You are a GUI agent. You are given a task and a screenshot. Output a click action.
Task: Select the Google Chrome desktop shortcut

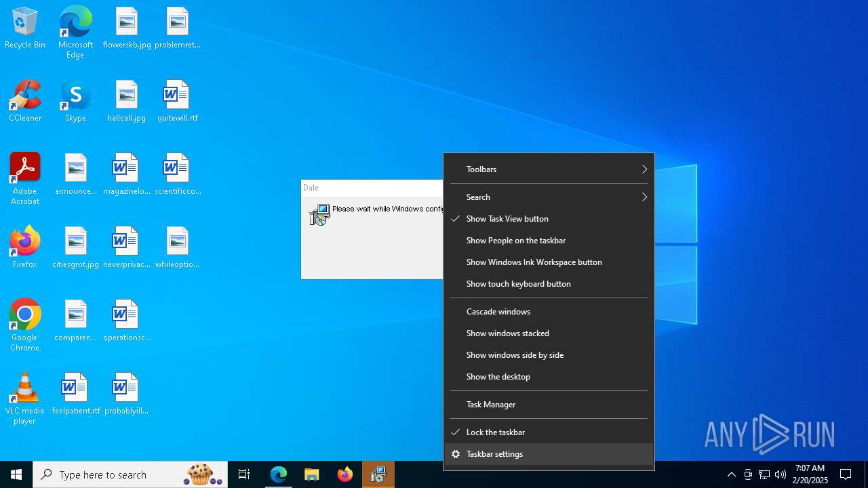coord(25,325)
